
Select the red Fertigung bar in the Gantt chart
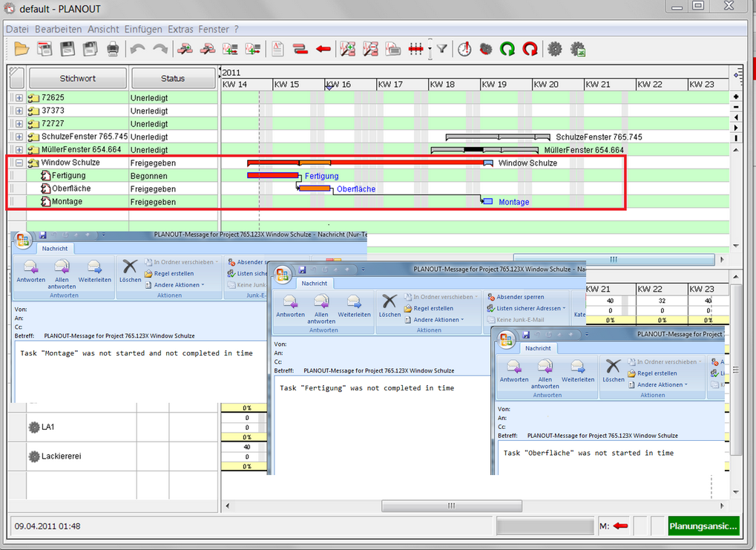tap(273, 176)
